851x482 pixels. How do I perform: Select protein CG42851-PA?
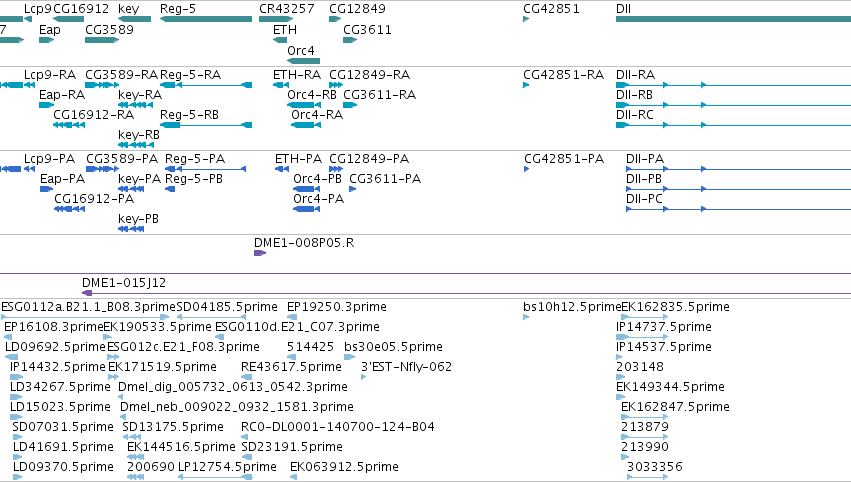(x=526, y=169)
